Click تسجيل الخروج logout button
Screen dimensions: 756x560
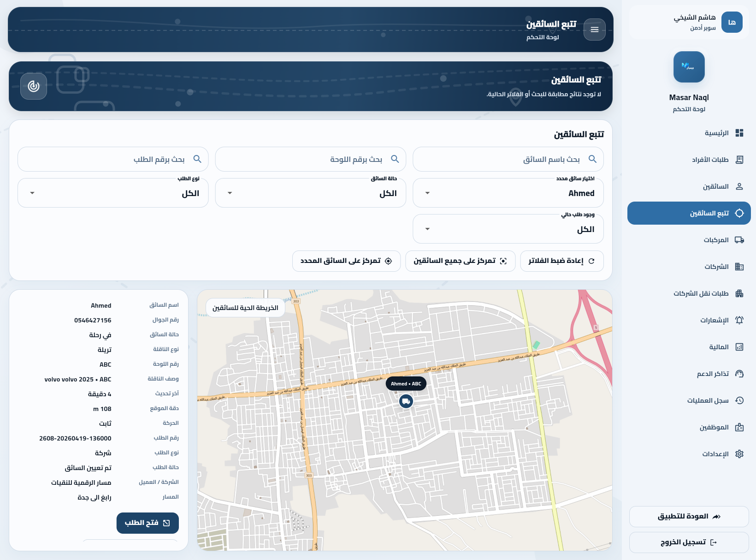click(689, 542)
